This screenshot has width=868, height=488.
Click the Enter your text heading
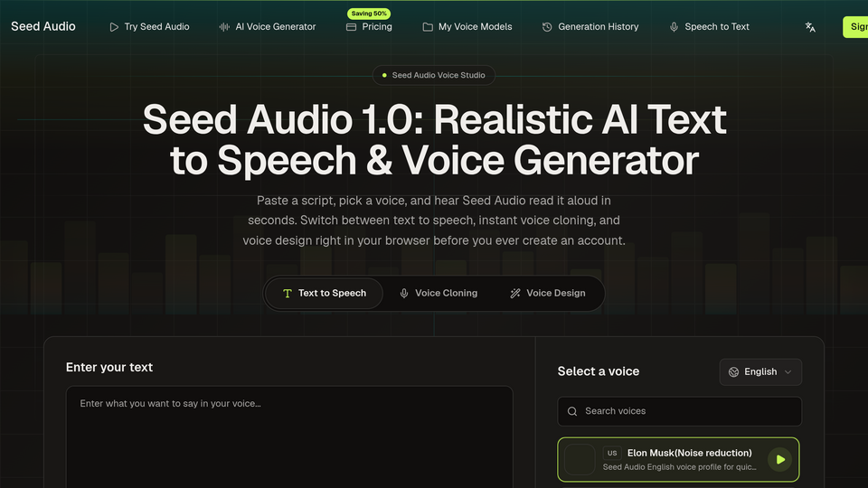[x=109, y=368]
